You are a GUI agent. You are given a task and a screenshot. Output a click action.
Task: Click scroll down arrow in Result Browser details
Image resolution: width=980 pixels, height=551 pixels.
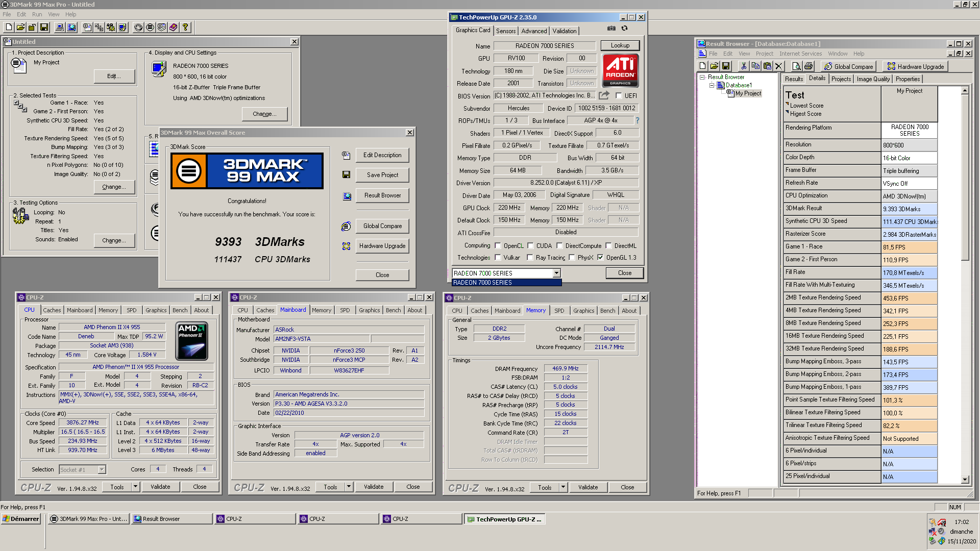[x=965, y=480]
